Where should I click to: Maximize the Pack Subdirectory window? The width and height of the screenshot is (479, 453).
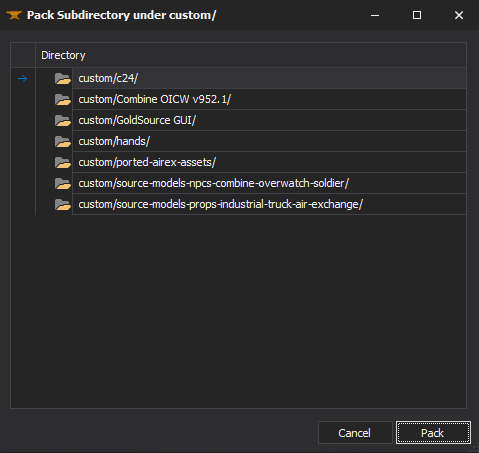click(417, 15)
